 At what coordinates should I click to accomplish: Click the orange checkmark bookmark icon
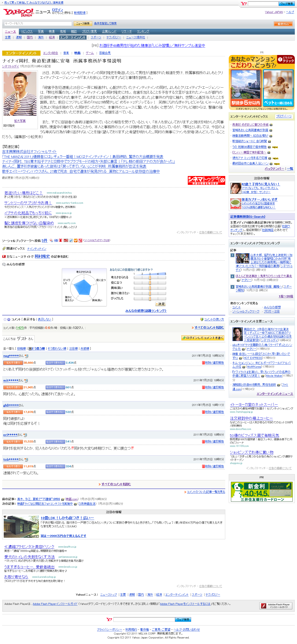click(76, 240)
